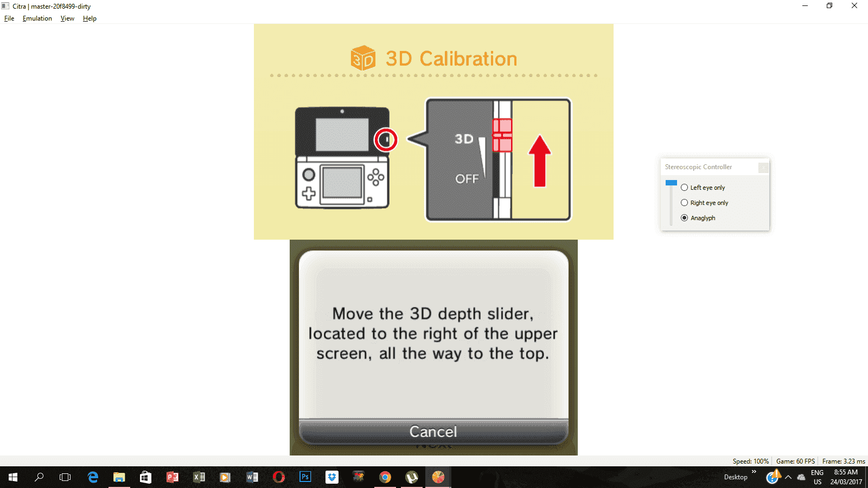Open the Help menu
The width and height of the screenshot is (868, 488).
(x=90, y=18)
